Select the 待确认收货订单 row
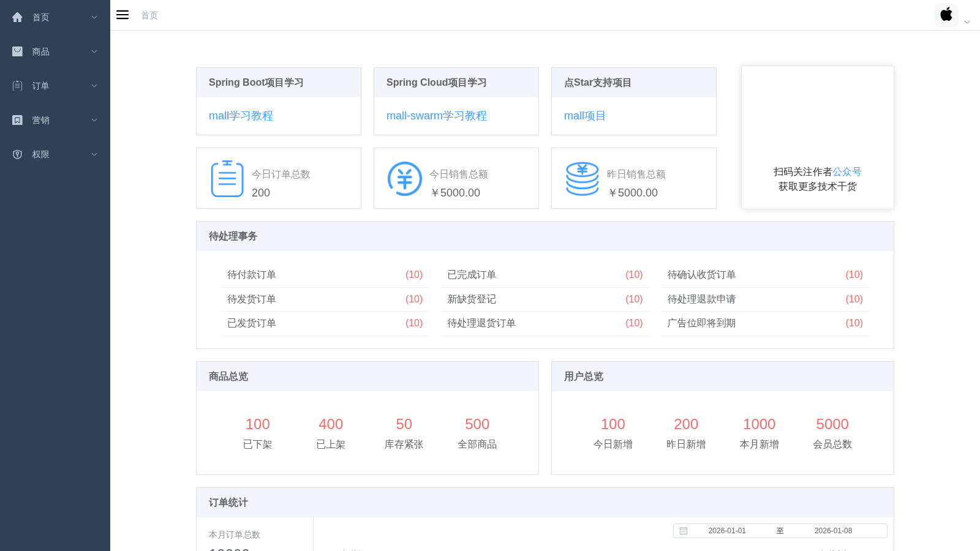 [x=765, y=275]
